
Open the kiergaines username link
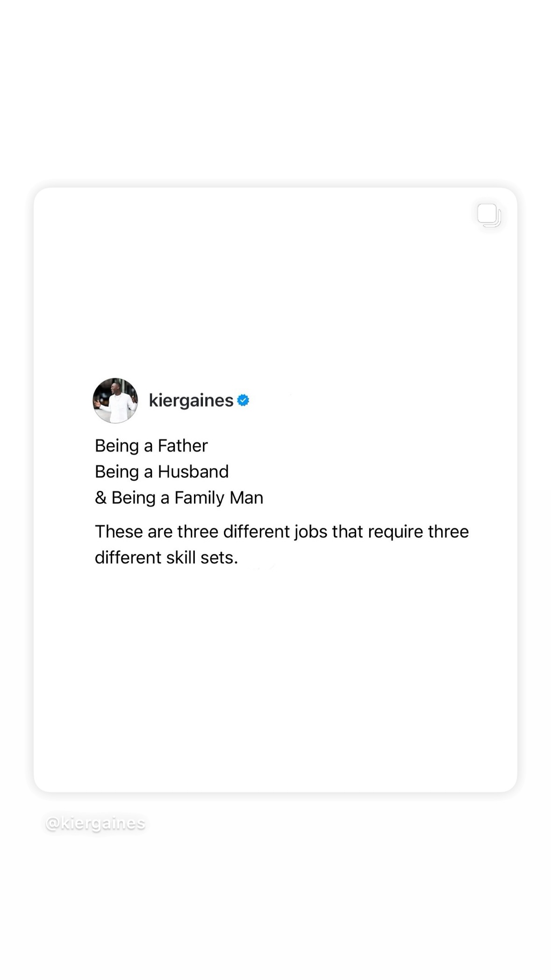(x=191, y=401)
